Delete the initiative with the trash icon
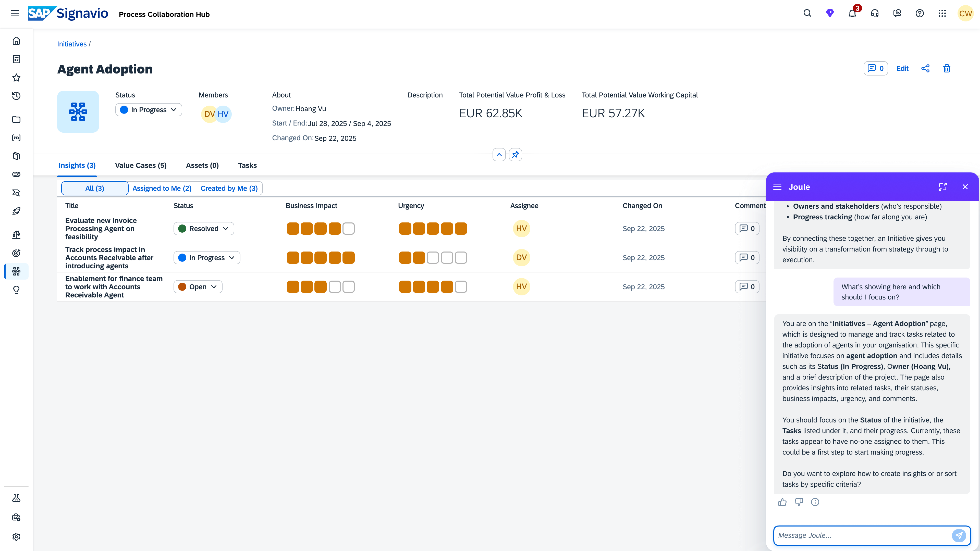The width and height of the screenshot is (980, 551). (x=947, y=68)
